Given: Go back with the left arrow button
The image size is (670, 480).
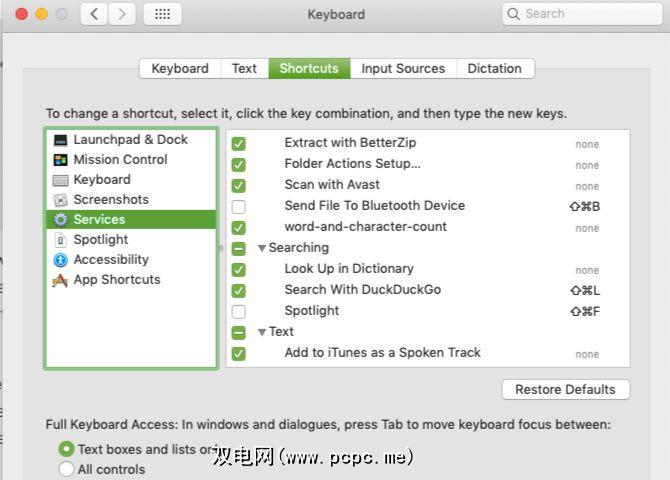Looking at the screenshot, I should (94, 14).
